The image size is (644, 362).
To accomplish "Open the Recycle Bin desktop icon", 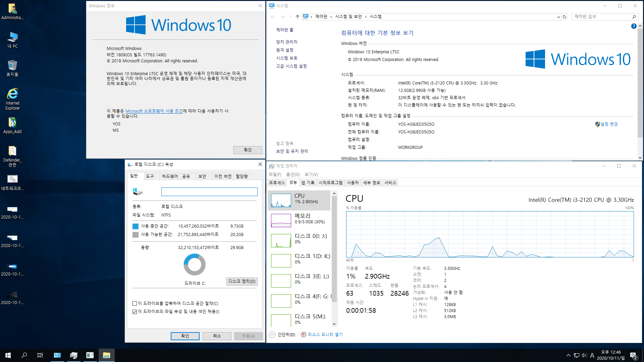I will [12, 66].
